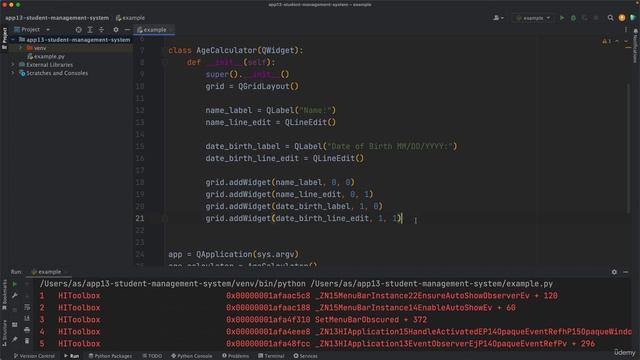Open the Code With Me user icon

(x=498, y=18)
